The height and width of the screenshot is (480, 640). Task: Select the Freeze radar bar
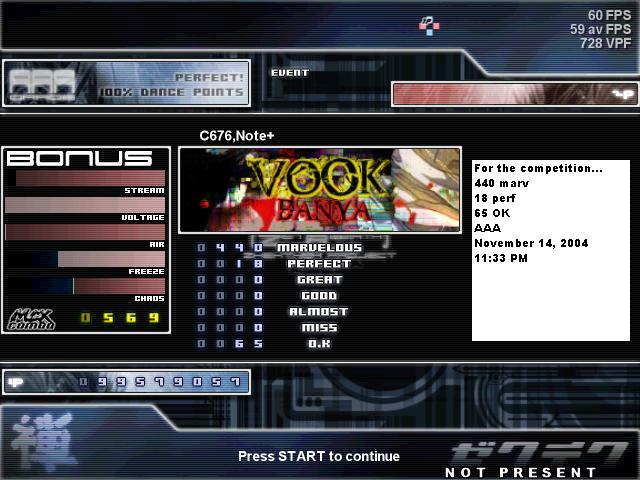click(x=85, y=259)
